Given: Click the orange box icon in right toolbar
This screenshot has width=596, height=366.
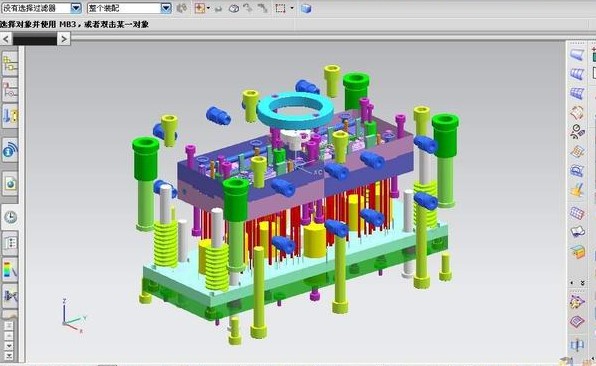Looking at the screenshot, I should [x=577, y=251].
